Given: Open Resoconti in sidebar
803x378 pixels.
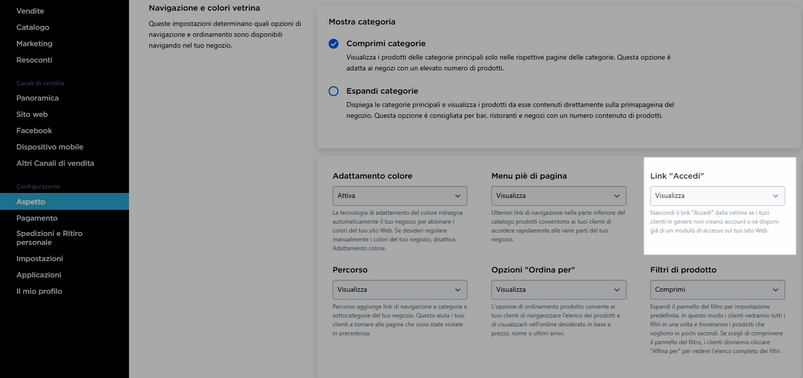Looking at the screenshot, I should [34, 60].
